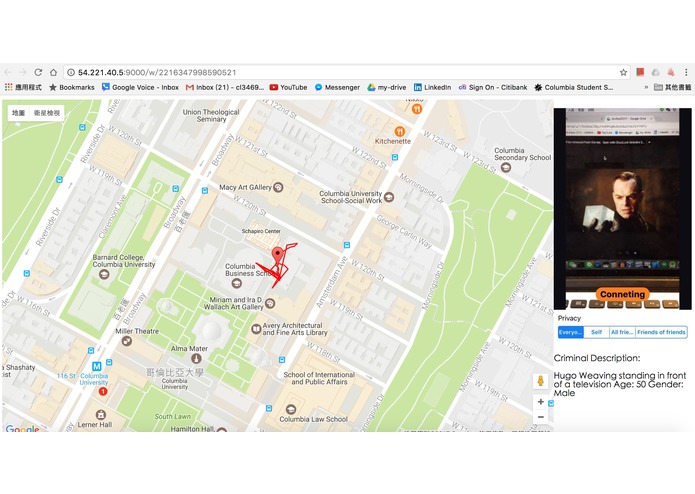Viewport: 695px width, 494px height.
Task: Set privacy to Everyone
Action: [x=570, y=332]
